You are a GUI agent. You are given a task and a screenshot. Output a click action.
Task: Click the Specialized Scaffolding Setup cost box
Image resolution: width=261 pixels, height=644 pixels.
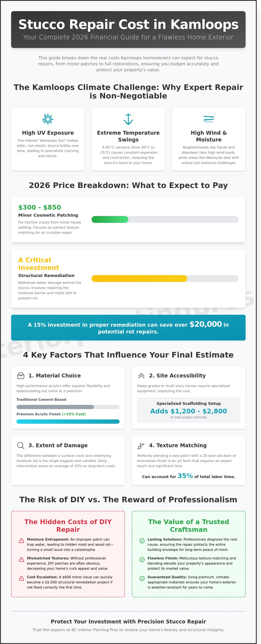tap(188, 410)
